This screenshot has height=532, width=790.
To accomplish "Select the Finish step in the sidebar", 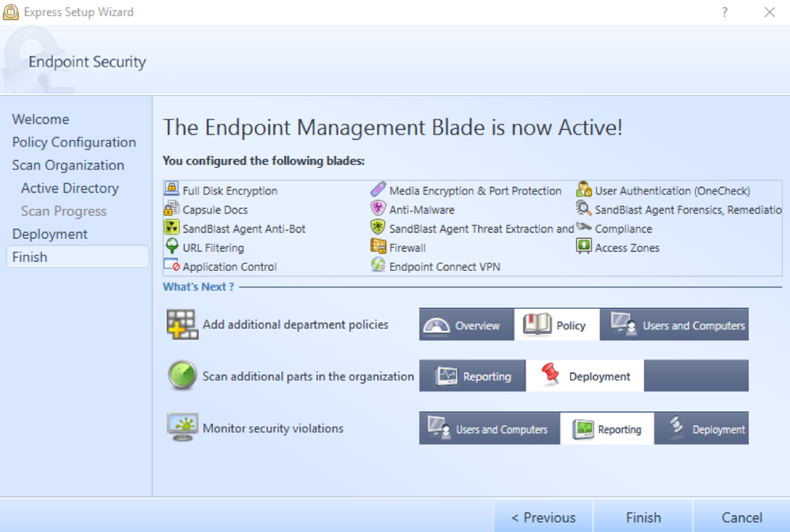I will 78,257.
